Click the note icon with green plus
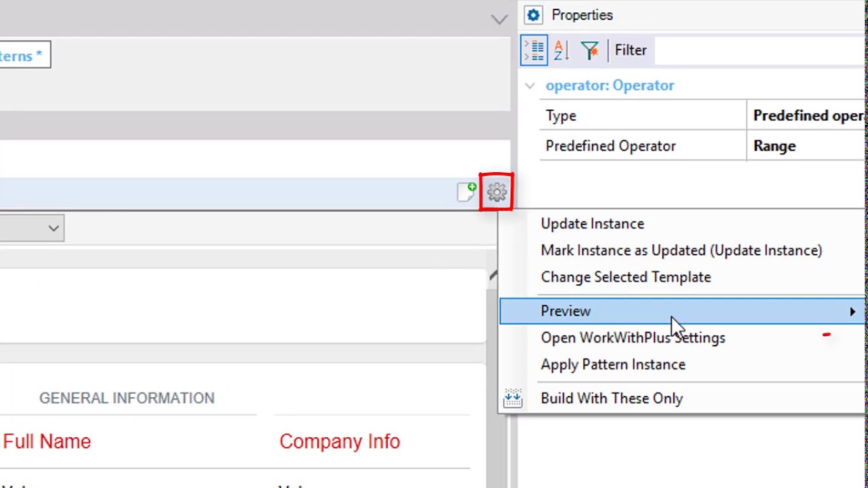Image resolution: width=868 pixels, height=488 pixels. (x=467, y=192)
